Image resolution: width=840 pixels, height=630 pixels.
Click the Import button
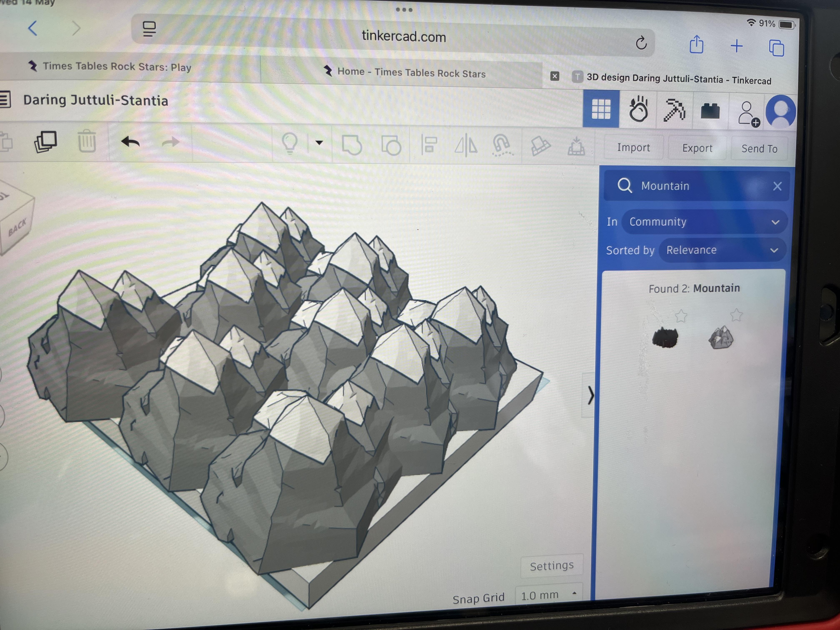(x=633, y=147)
